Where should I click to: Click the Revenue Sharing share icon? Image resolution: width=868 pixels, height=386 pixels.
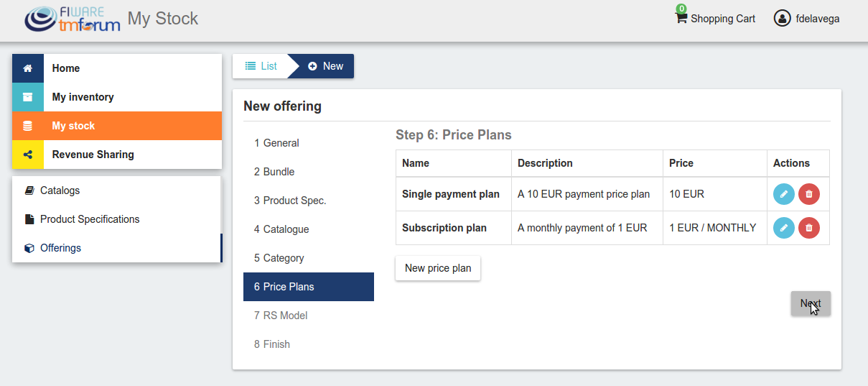pyautogui.click(x=28, y=155)
